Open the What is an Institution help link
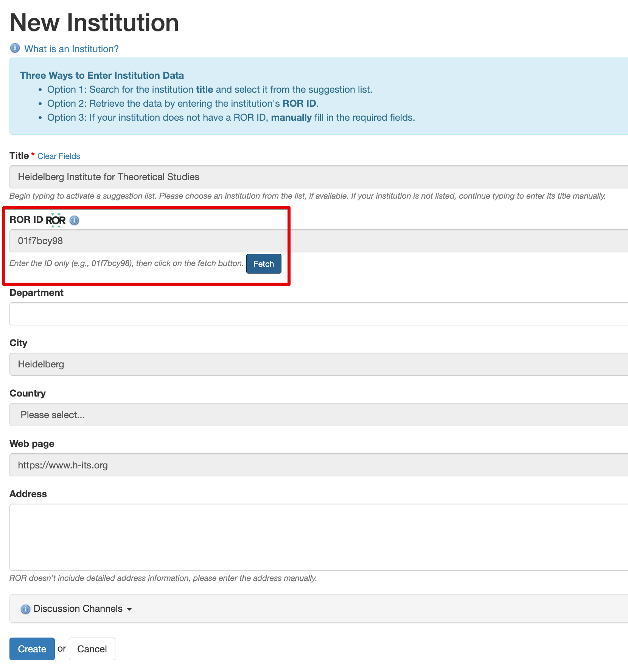628x672 pixels. point(71,48)
